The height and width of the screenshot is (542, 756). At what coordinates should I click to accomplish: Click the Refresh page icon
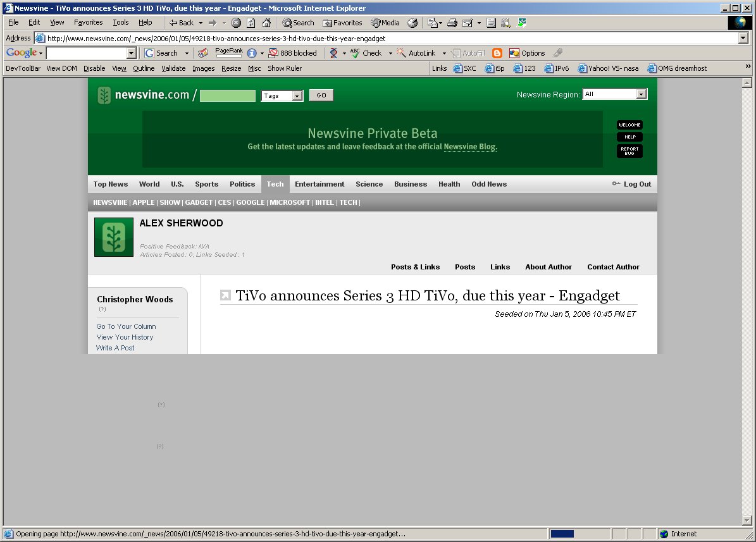(x=251, y=23)
